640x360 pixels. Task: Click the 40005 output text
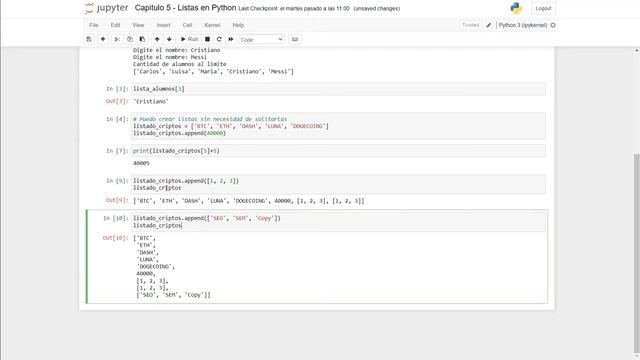point(141,163)
